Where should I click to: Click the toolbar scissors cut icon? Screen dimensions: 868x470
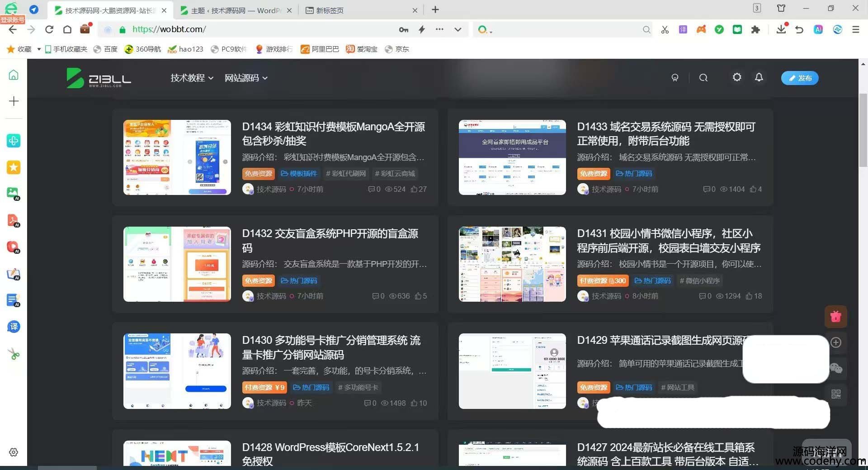(x=665, y=29)
